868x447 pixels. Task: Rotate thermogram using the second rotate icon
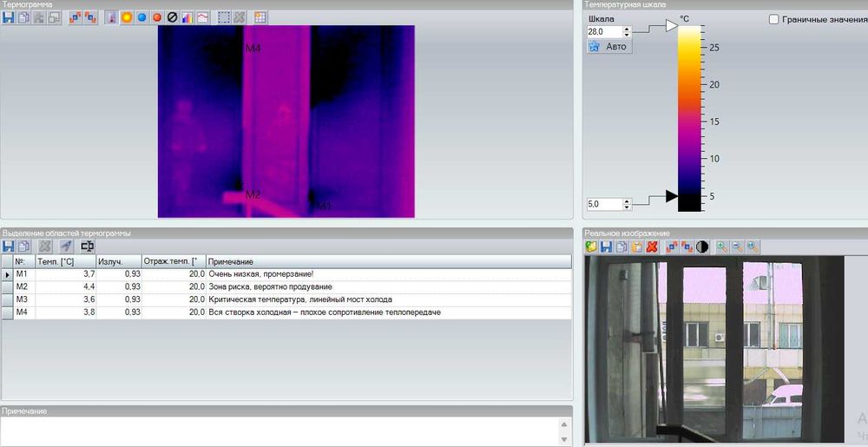tap(91, 17)
